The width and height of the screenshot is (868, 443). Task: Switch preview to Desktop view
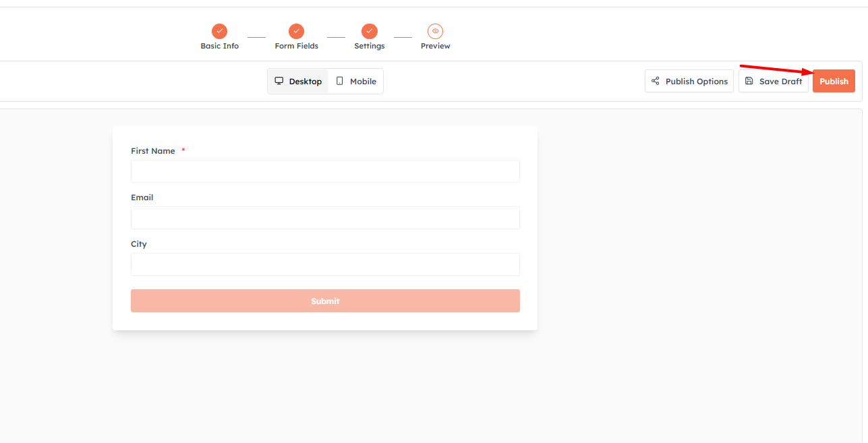298,81
